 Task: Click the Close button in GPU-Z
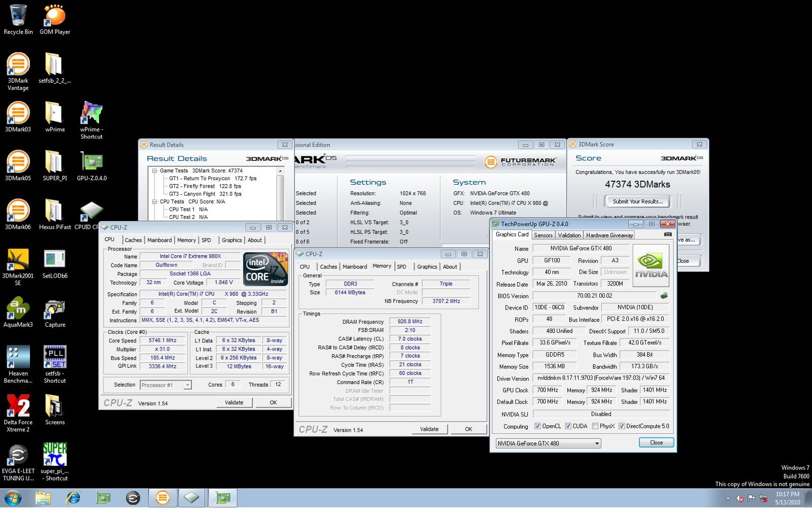click(x=656, y=442)
